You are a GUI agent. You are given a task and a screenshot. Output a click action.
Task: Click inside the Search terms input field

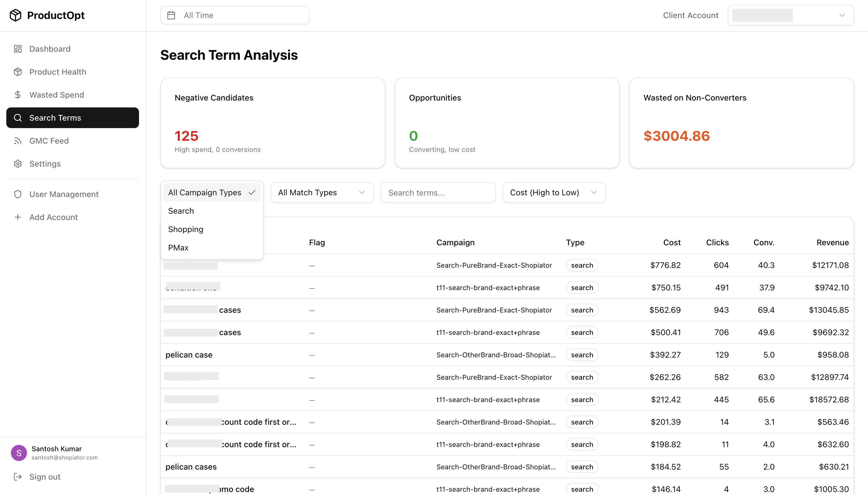pyautogui.click(x=438, y=192)
